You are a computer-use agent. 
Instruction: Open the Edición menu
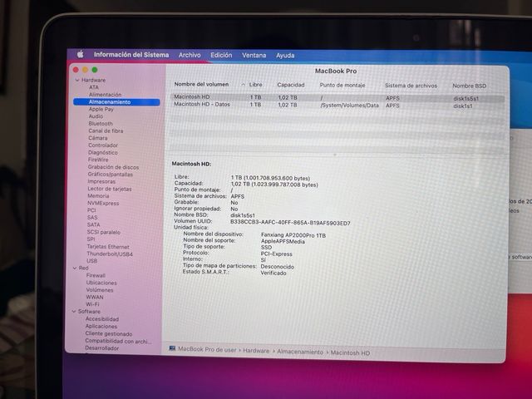pyautogui.click(x=221, y=55)
